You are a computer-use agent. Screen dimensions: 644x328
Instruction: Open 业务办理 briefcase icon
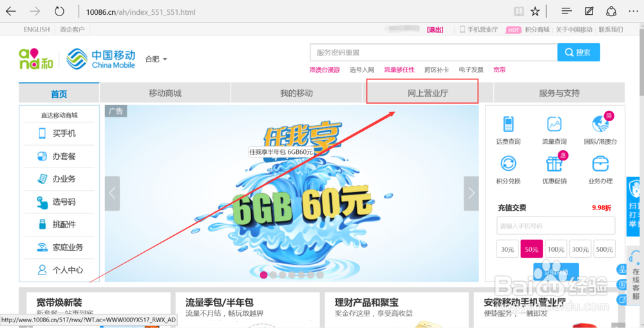point(600,164)
